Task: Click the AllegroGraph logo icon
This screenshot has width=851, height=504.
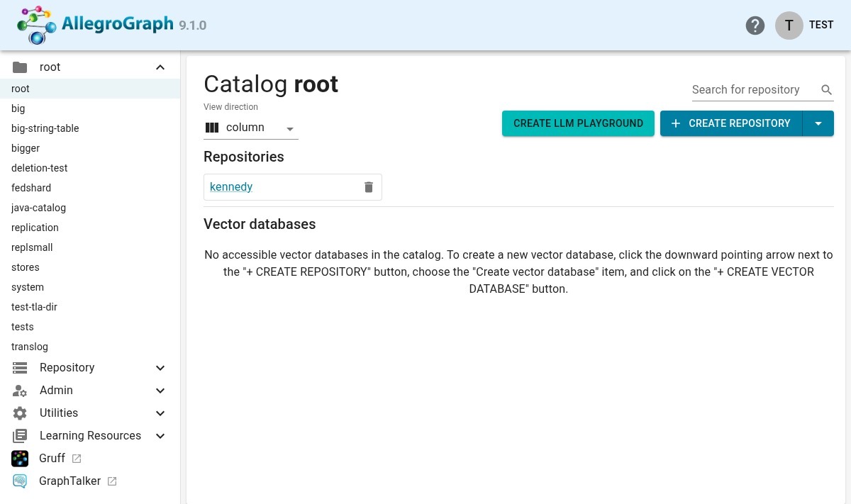Action: 37,26
